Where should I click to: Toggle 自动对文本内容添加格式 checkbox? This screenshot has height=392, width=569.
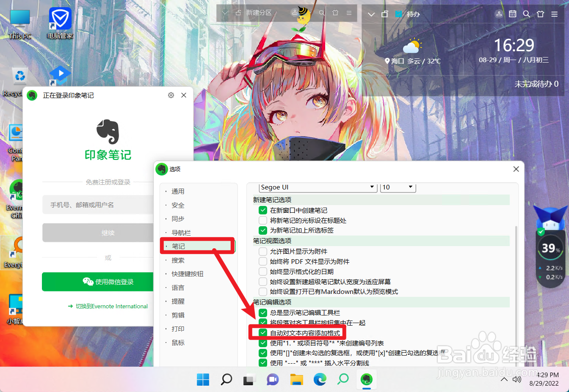263,333
